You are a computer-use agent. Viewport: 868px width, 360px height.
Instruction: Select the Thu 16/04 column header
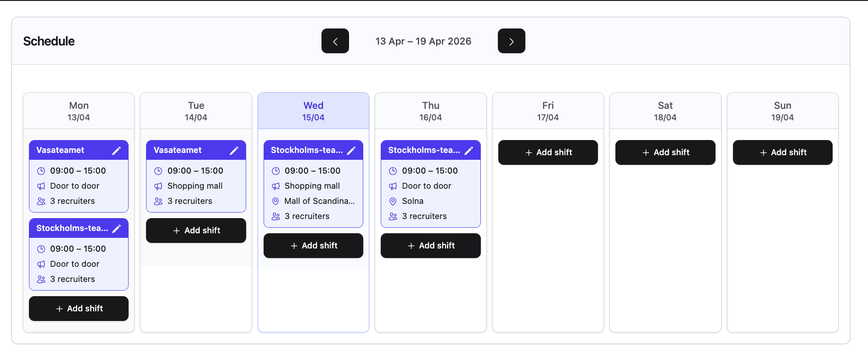pyautogui.click(x=431, y=111)
